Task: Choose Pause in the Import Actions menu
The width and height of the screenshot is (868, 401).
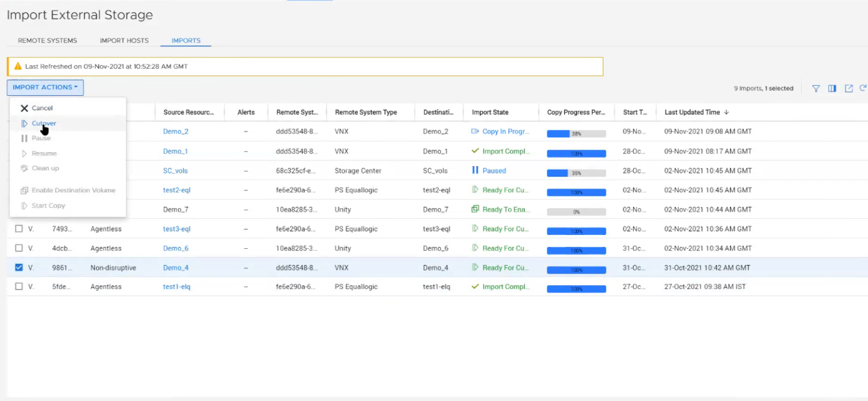Action: coord(68,138)
